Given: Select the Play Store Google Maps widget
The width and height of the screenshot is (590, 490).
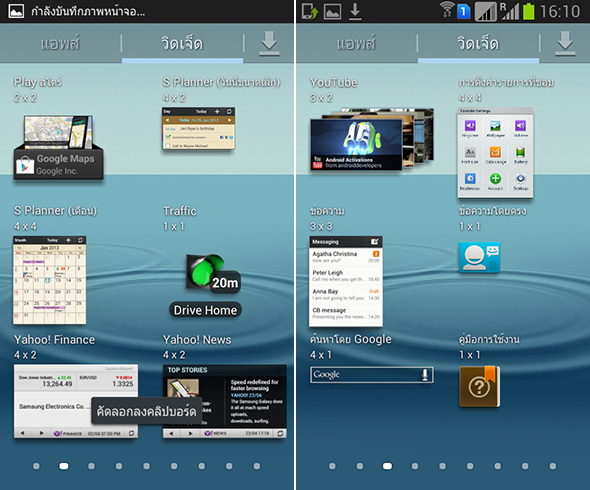Looking at the screenshot, I should (x=58, y=147).
